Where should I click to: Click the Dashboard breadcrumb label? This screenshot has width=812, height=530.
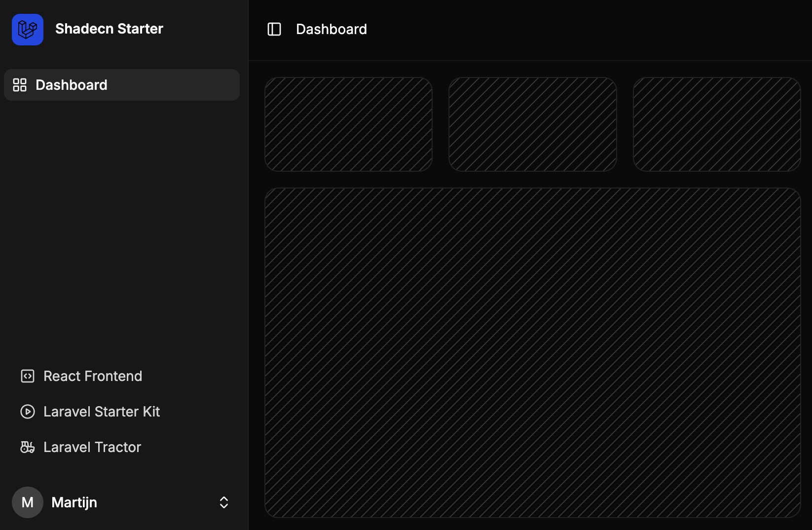(331, 29)
